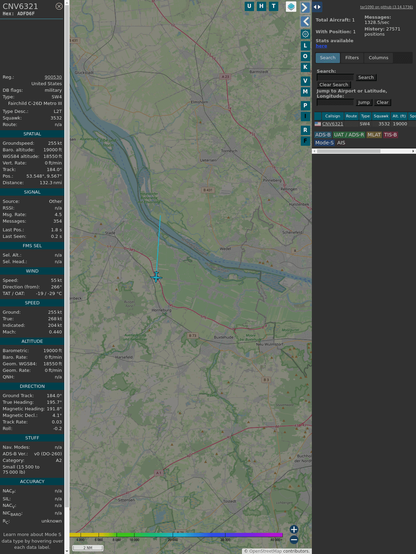Click the K map button
The height and width of the screenshot is (554, 416).
pos(305,67)
